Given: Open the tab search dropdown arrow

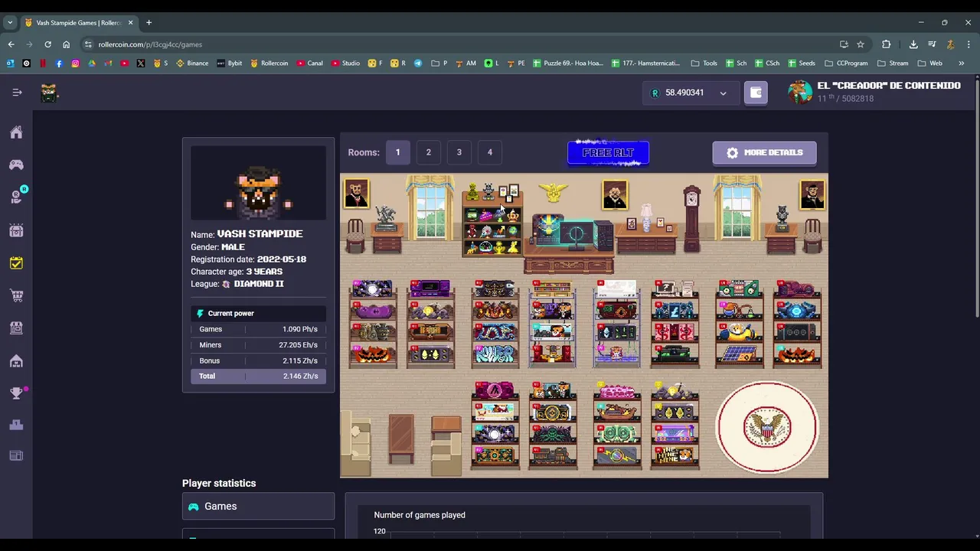Looking at the screenshot, I should click(x=10, y=23).
